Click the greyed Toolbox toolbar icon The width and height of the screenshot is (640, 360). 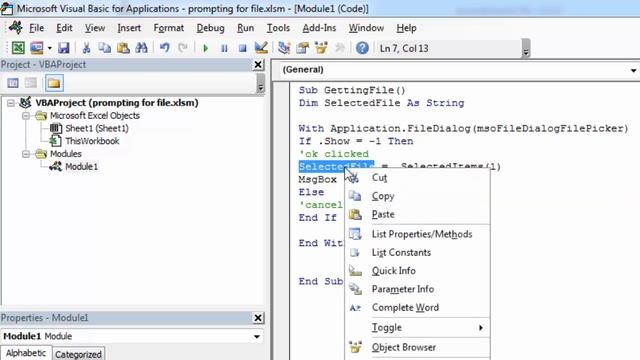point(339,48)
